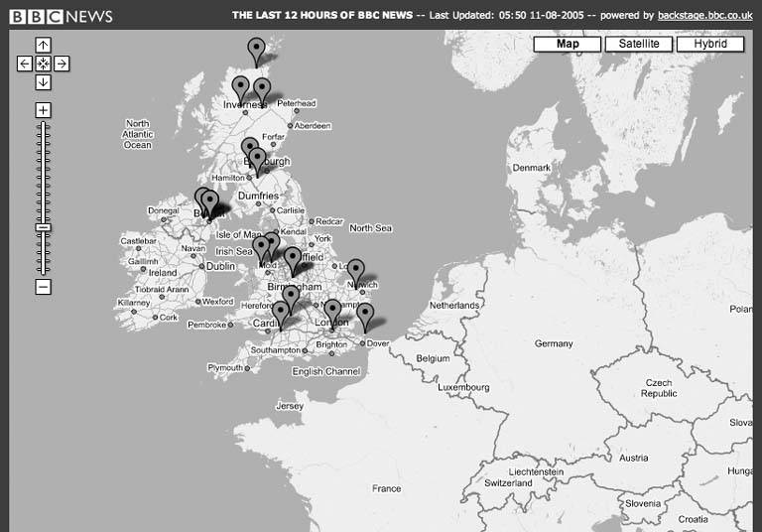762x532 pixels.
Task: Zoom out using the minus button
Action: pyautogui.click(x=43, y=287)
